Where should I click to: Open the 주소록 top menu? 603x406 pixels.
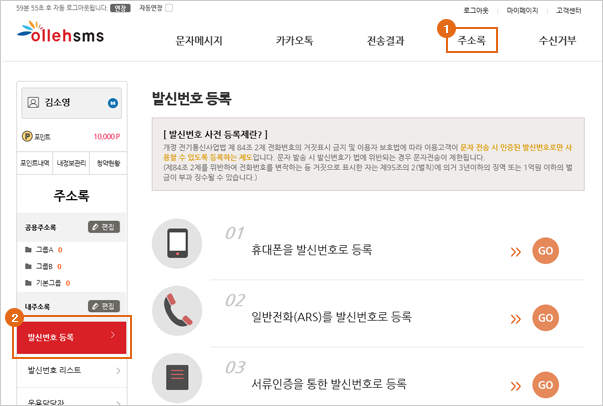471,40
